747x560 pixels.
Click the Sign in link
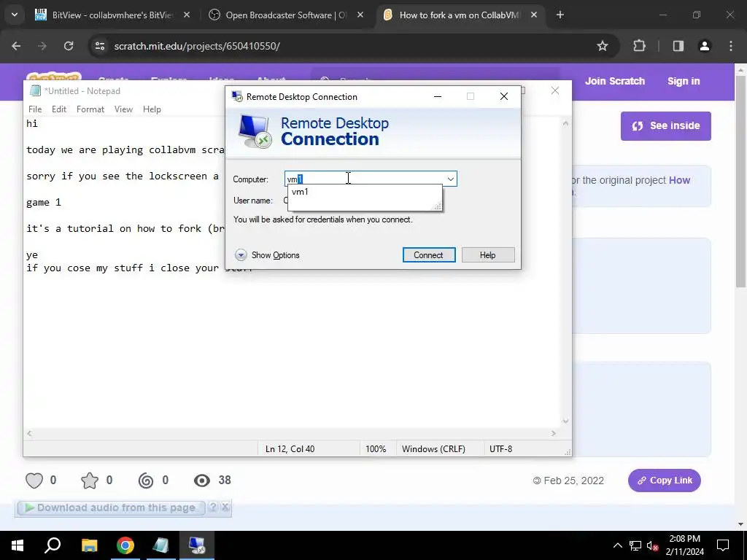pyautogui.click(x=684, y=81)
